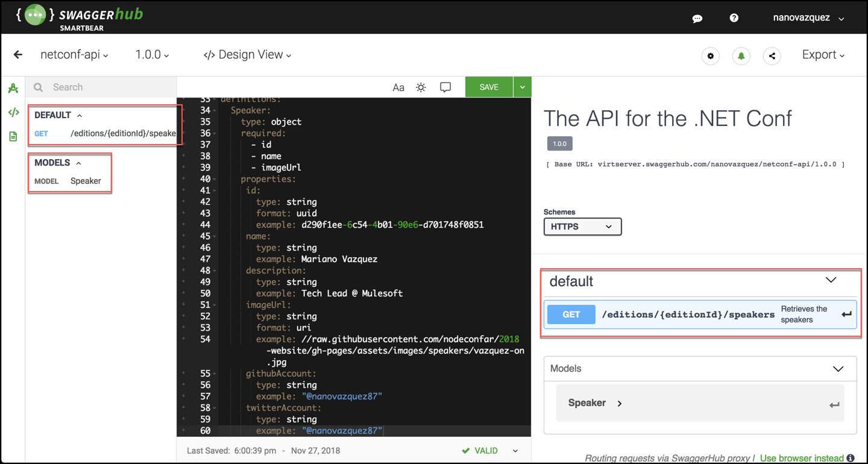The image size is (868, 464).
Task: Expand validation status chevron
Action: click(x=515, y=451)
